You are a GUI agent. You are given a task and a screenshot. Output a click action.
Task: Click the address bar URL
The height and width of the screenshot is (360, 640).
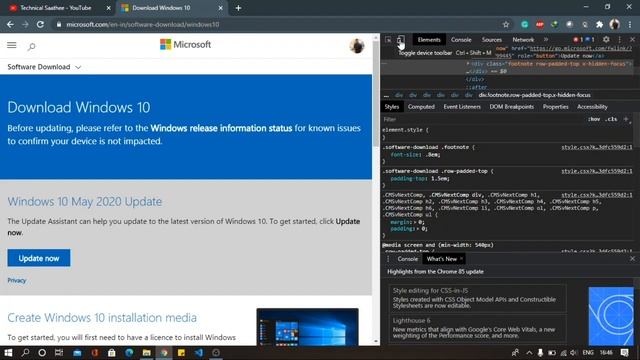click(142, 24)
